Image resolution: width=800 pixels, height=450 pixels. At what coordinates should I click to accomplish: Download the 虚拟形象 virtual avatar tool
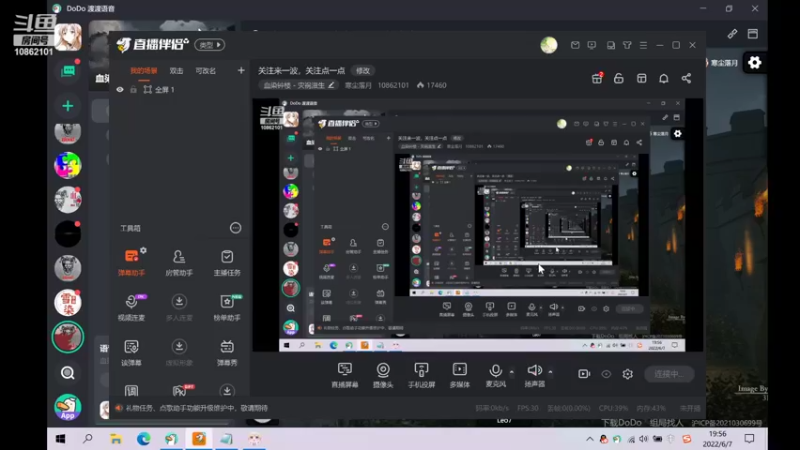tap(179, 353)
